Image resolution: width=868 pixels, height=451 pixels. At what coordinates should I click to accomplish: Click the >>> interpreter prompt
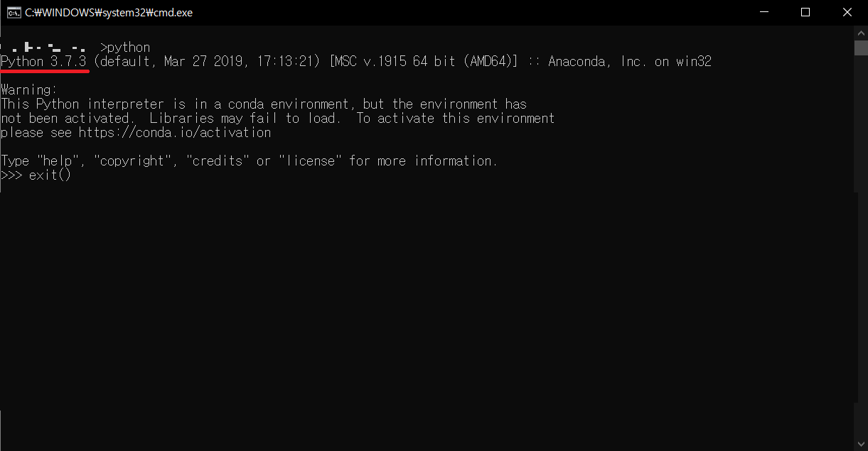[11, 175]
